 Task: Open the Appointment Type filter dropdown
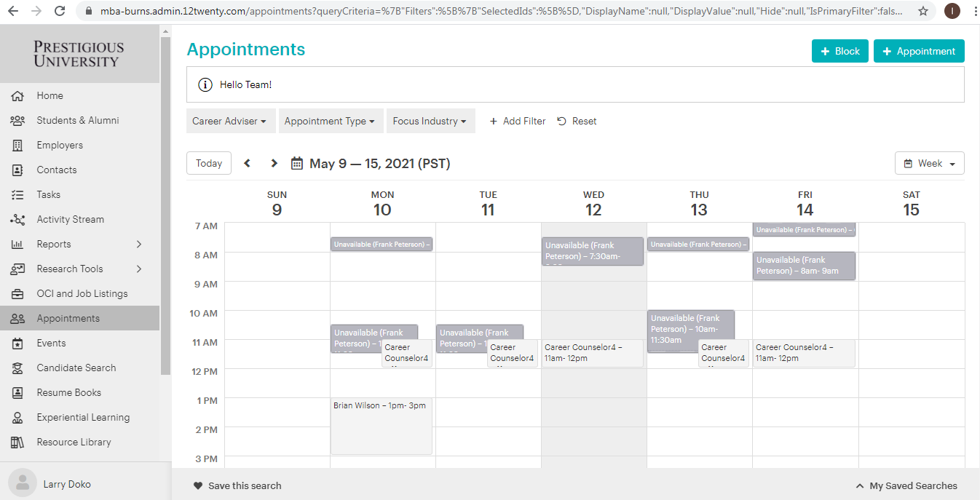330,122
